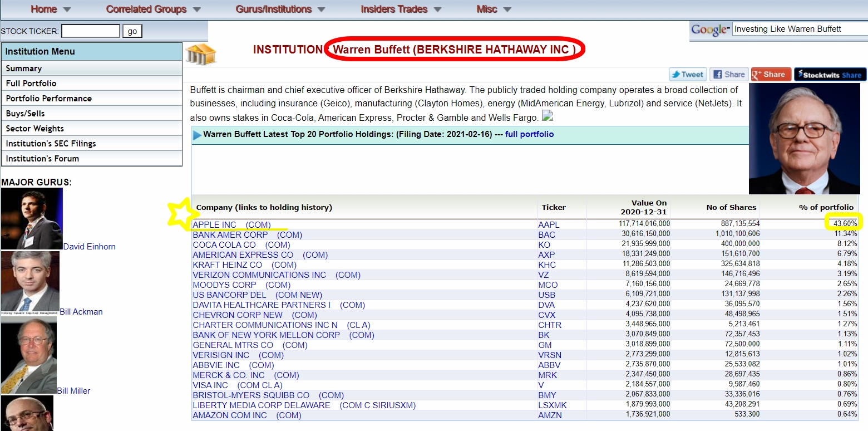Open VERIZON COMMUNICATIONS INC link

[x=277, y=275]
